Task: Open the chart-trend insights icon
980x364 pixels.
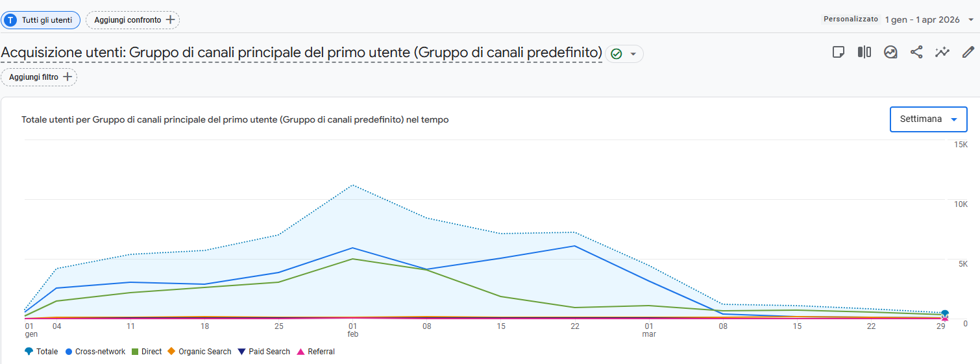Action: pyautogui.click(x=890, y=53)
